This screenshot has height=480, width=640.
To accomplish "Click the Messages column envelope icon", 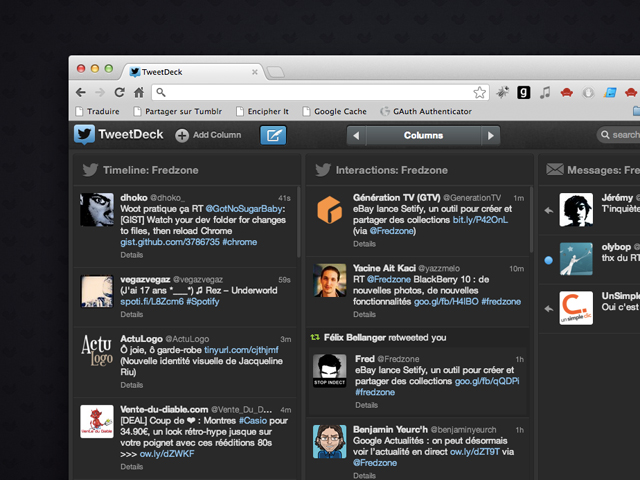I will coord(555,169).
